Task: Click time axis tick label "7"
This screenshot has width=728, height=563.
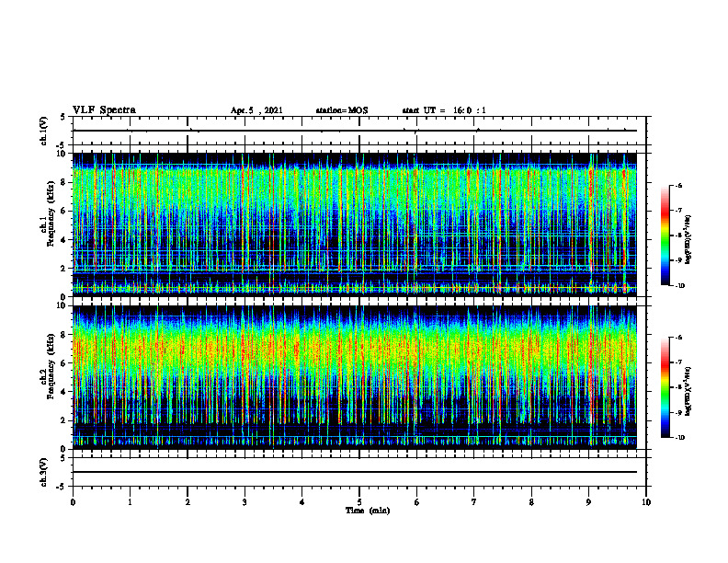Action: tap(474, 502)
